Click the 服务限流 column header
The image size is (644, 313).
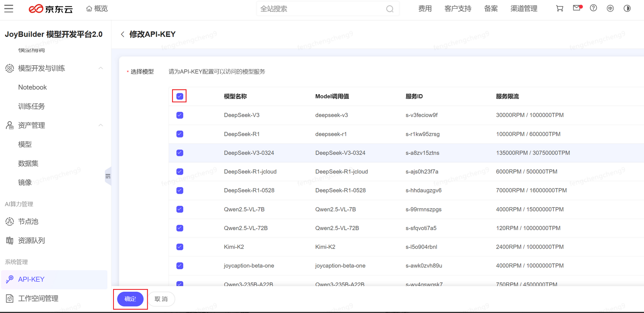[507, 96]
